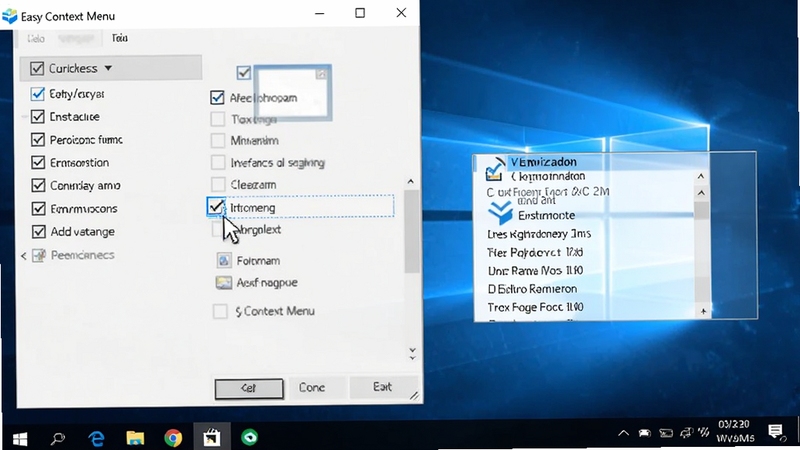Click the Aexf nagpue picture icon

[224, 283]
